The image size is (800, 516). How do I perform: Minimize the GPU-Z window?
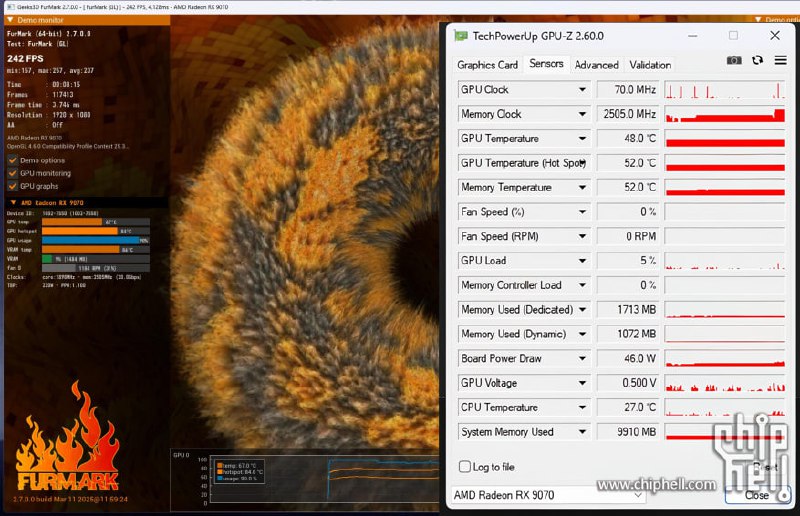[692, 36]
